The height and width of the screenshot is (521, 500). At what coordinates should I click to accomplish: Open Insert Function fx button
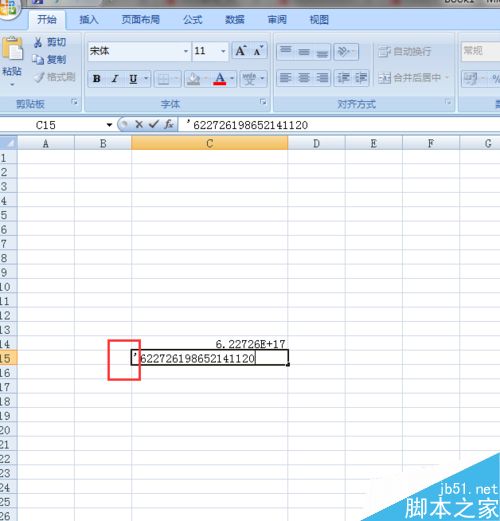coord(169,125)
